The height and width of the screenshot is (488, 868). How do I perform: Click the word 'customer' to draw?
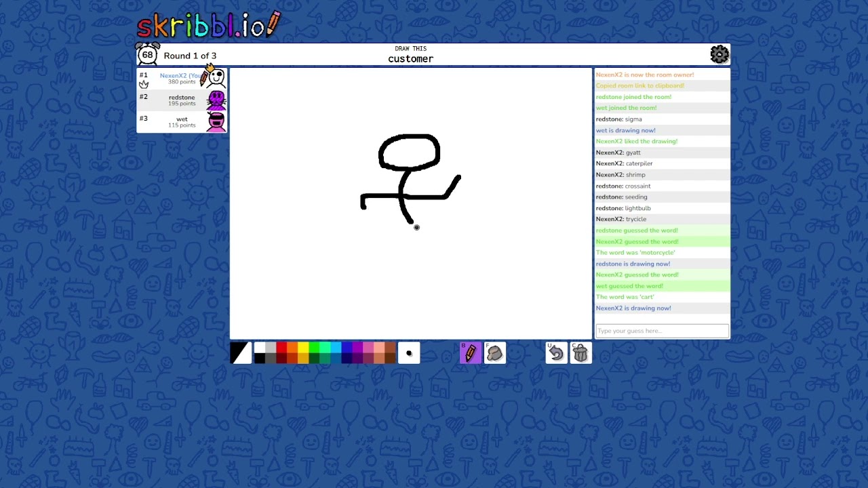pyautogui.click(x=410, y=59)
